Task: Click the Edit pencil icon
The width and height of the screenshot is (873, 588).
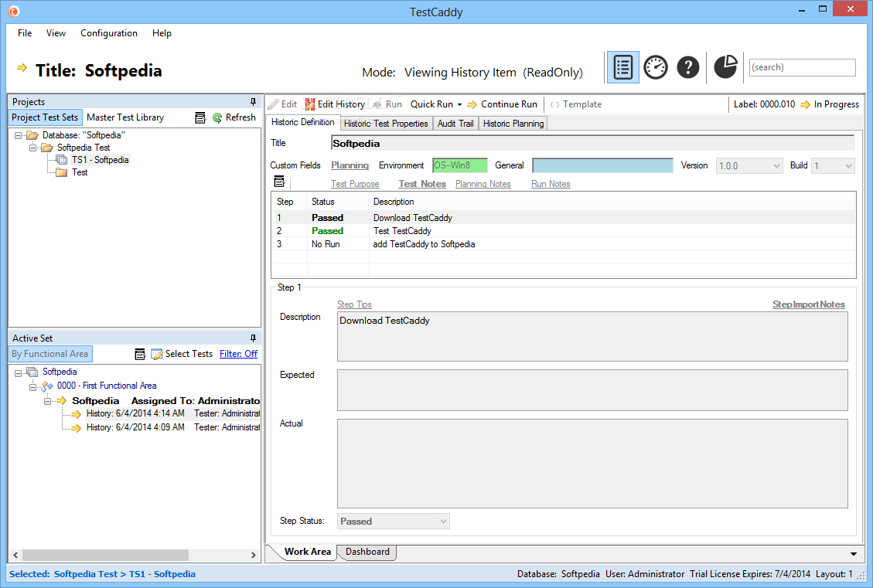Action: tap(273, 104)
